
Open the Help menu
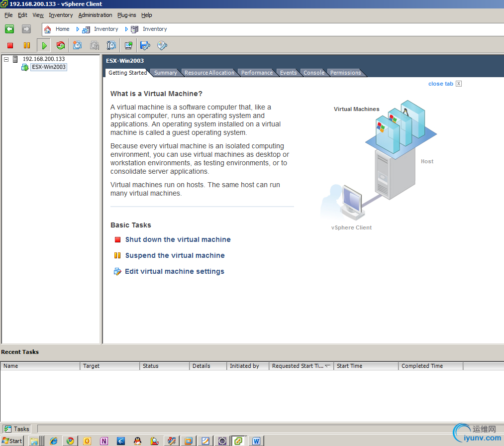[x=147, y=15]
